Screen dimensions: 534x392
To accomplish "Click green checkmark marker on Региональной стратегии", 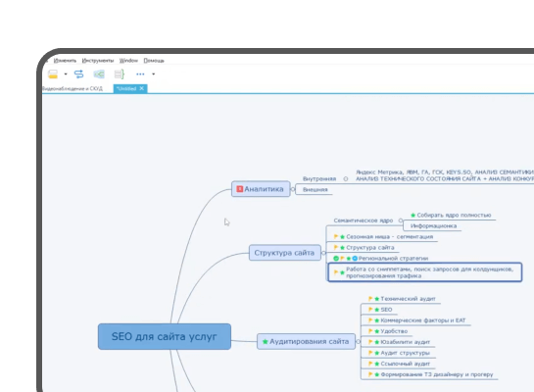I will click(336, 259).
